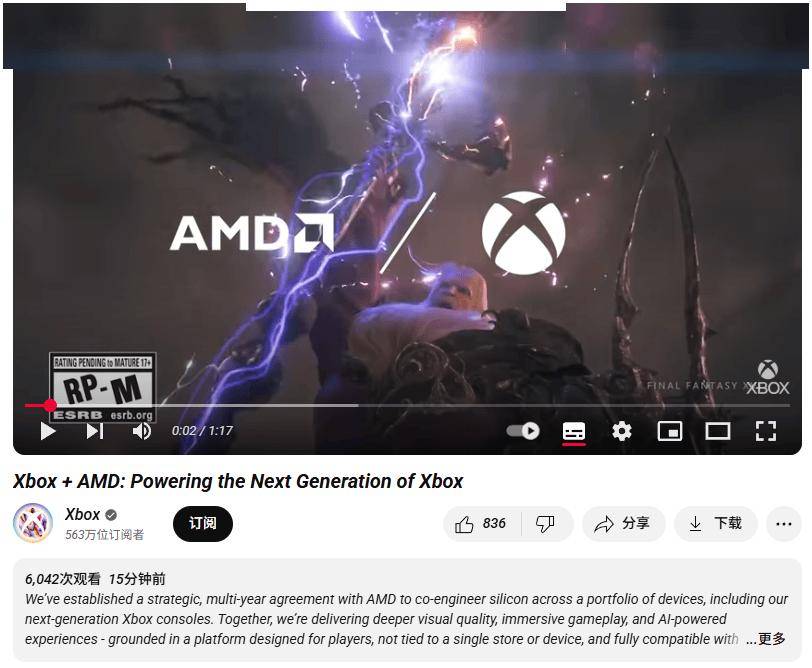Dislike the video with thumbs down

546,524
